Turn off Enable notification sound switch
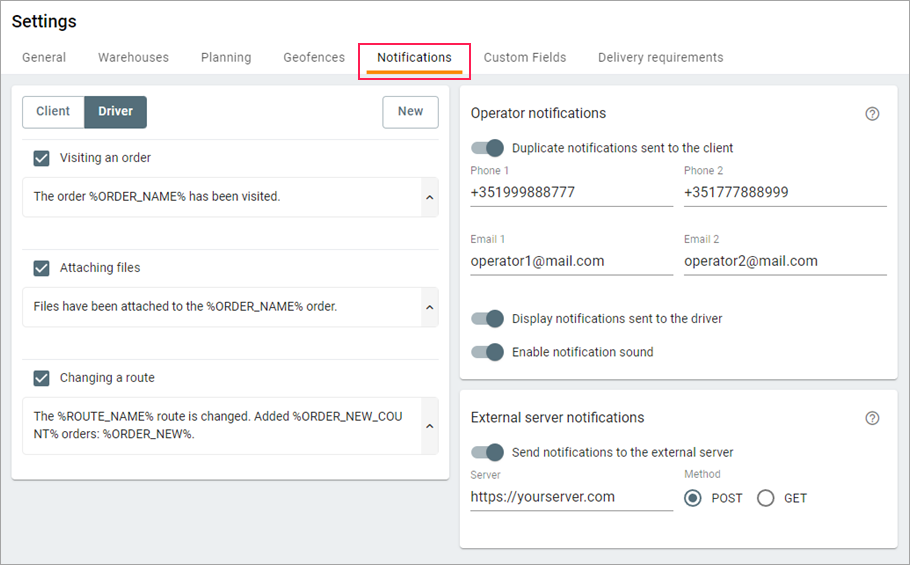This screenshot has width=910, height=565. pyautogui.click(x=488, y=352)
